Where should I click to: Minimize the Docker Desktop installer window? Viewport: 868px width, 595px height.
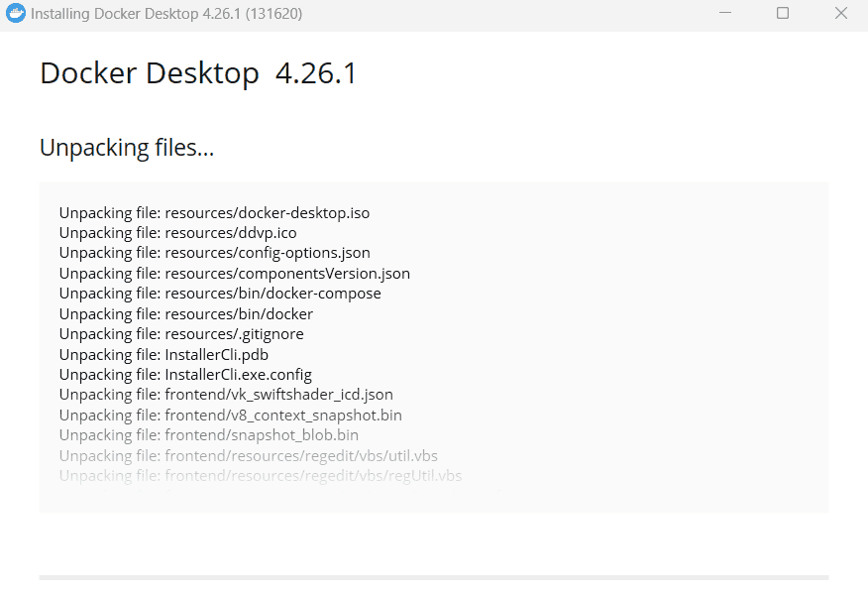pos(725,13)
